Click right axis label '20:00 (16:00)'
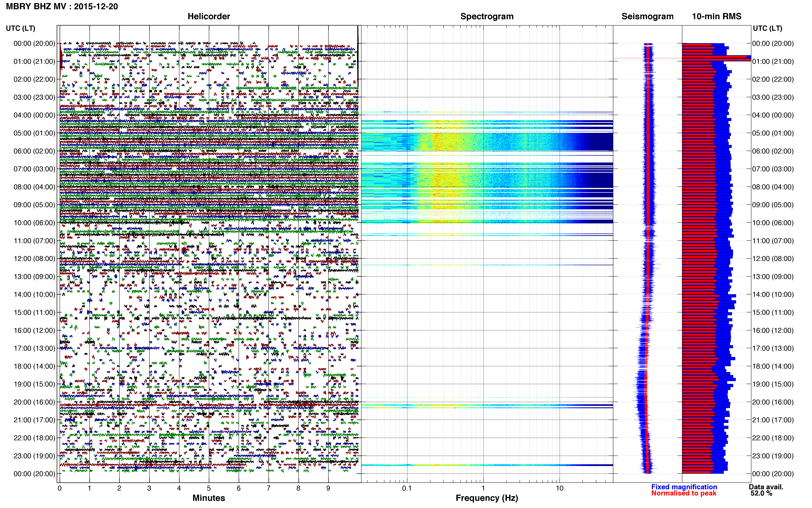The width and height of the screenshot is (812, 508). 773,402
